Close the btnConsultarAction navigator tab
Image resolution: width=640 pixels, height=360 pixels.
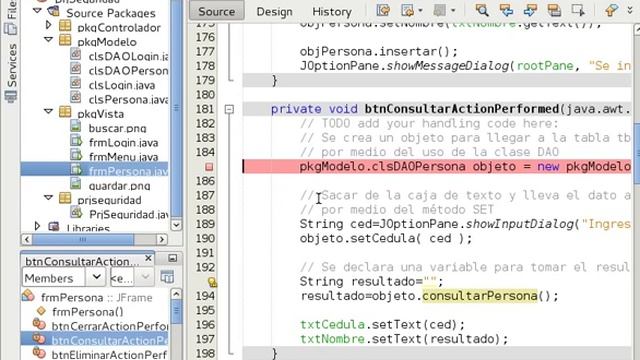(x=148, y=258)
